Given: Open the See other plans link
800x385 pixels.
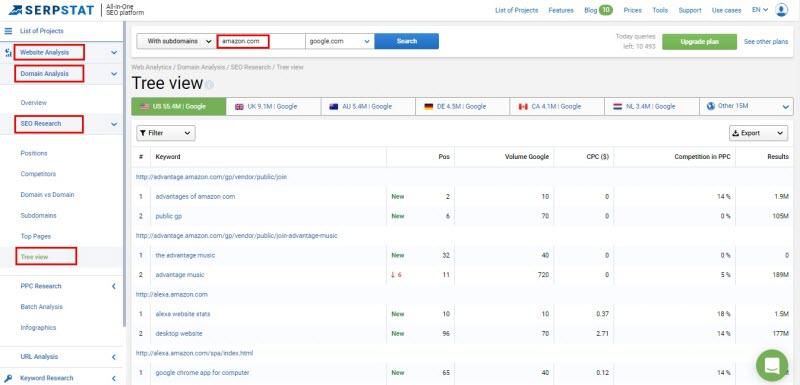Looking at the screenshot, I should coord(766,42).
